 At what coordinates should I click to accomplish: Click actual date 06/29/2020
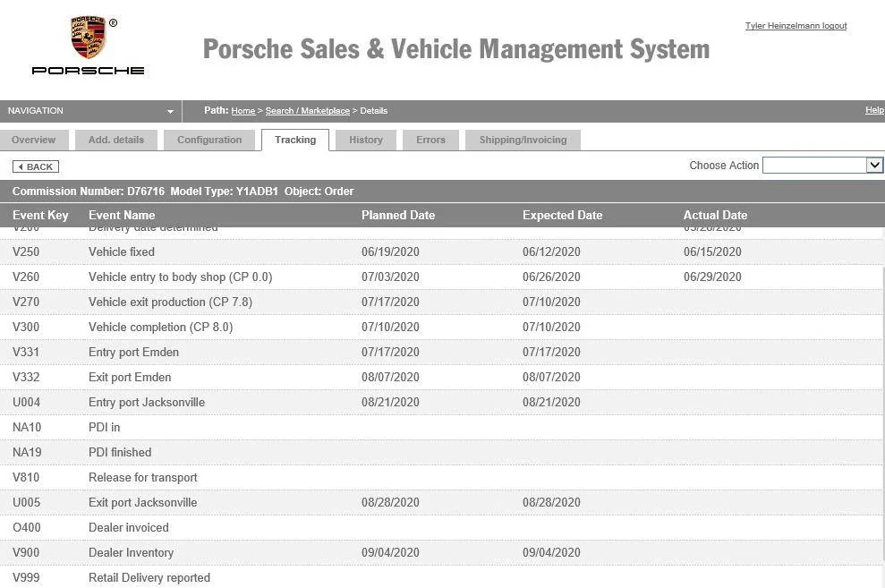[x=712, y=277]
